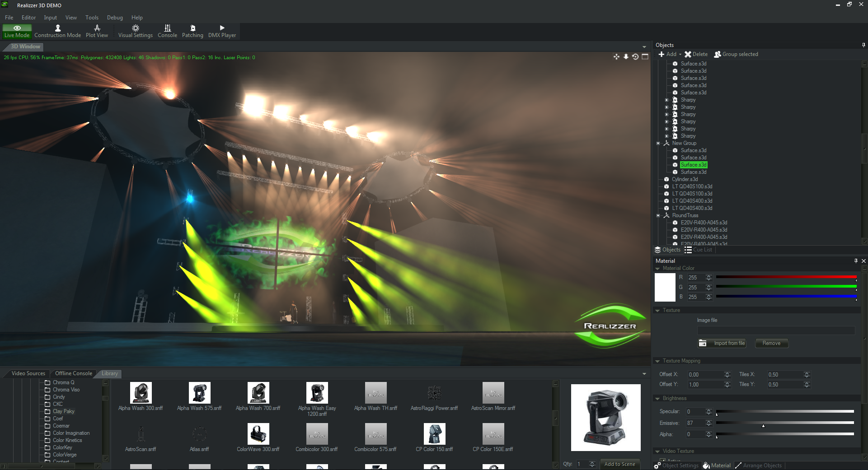This screenshot has width=868, height=470.
Task: Collapse the Material Color section
Action: 657,268
